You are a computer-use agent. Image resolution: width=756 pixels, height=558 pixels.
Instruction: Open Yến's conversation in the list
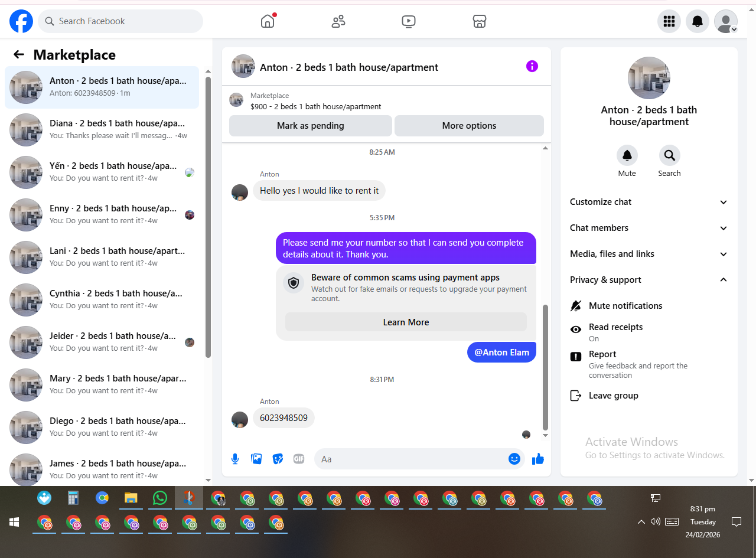point(102,172)
